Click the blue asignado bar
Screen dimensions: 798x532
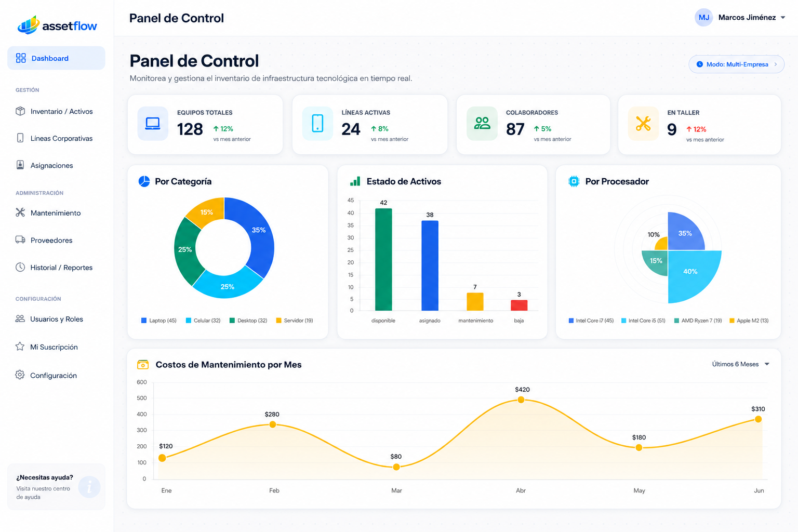pyautogui.click(x=430, y=265)
